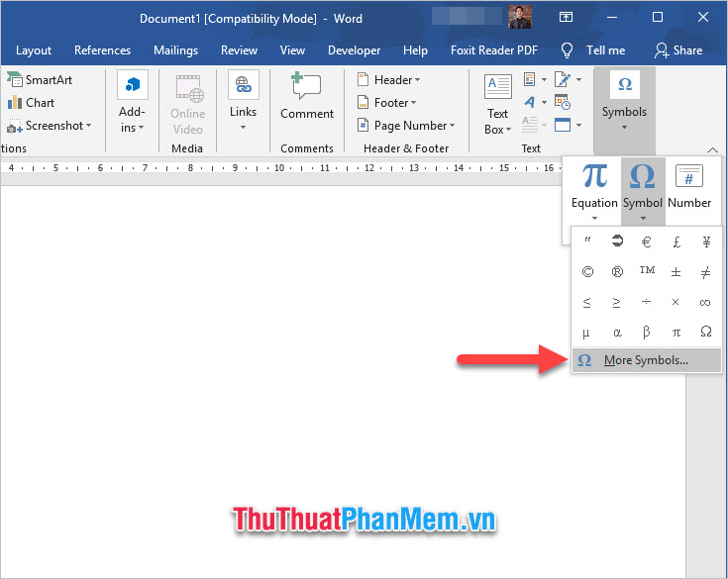Switch to the Review tab

coord(239,50)
